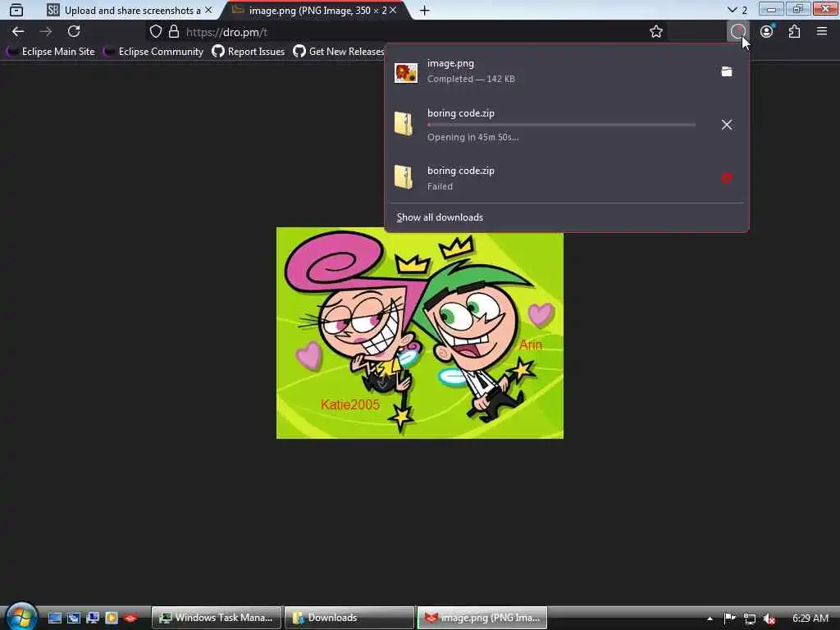Click Show Desktop quick launch icon
This screenshot has width=840, height=630.
coord(55,618)
